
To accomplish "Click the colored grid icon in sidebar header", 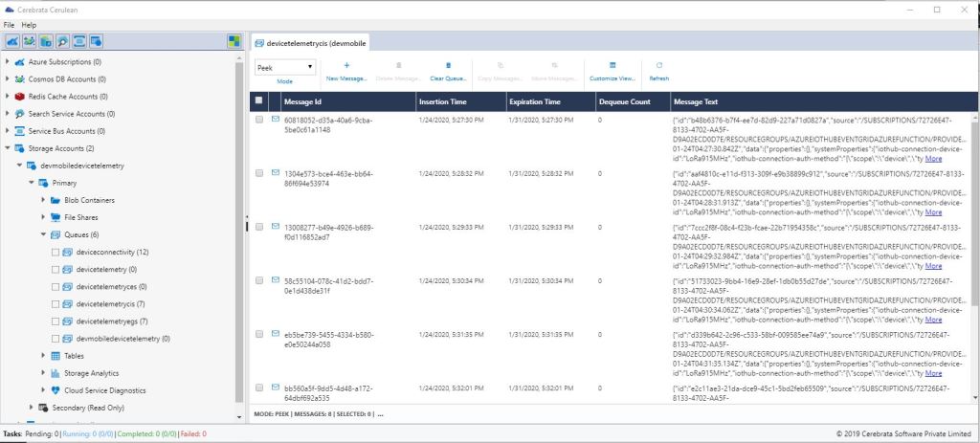I will click(x=234, y=41).
